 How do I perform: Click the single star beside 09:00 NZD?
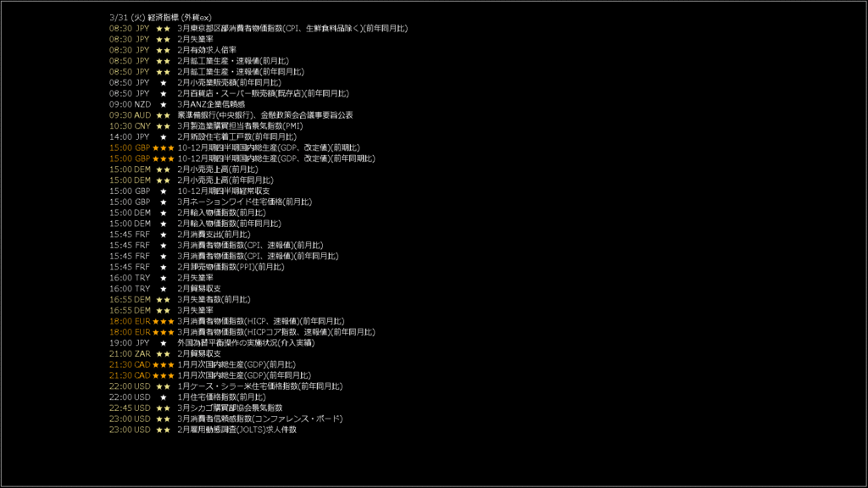pos(164,104)
